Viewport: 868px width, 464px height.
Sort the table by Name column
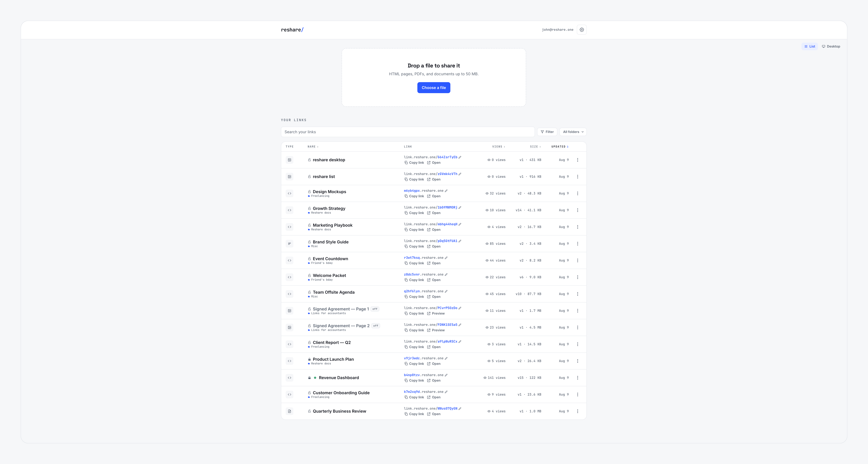[x=313, y=147]
